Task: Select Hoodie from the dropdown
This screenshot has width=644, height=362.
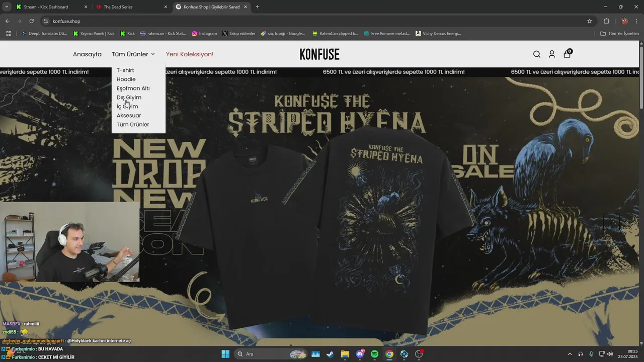Action: pos(126,79)
